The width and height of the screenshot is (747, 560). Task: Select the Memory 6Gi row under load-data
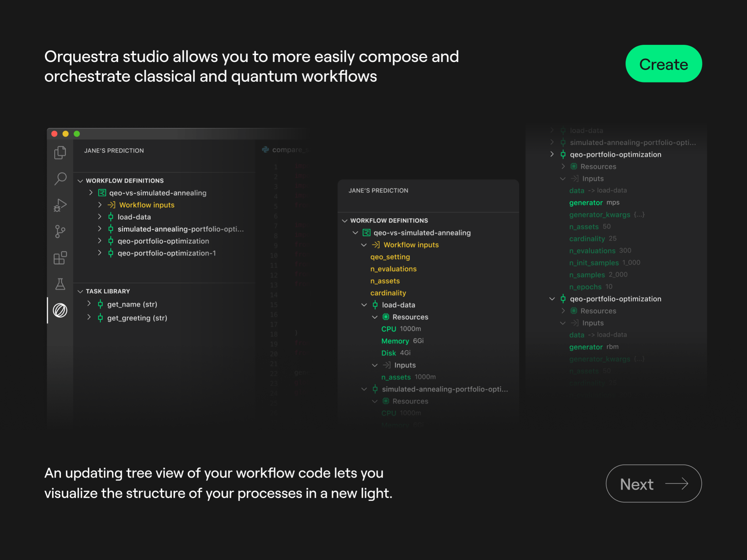click(x=402, y=341)
